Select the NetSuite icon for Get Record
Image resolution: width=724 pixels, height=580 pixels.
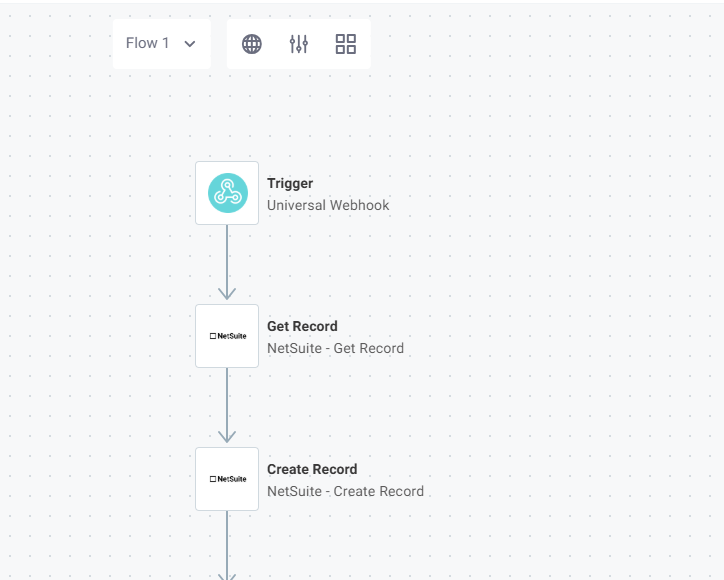click(227, 336)
